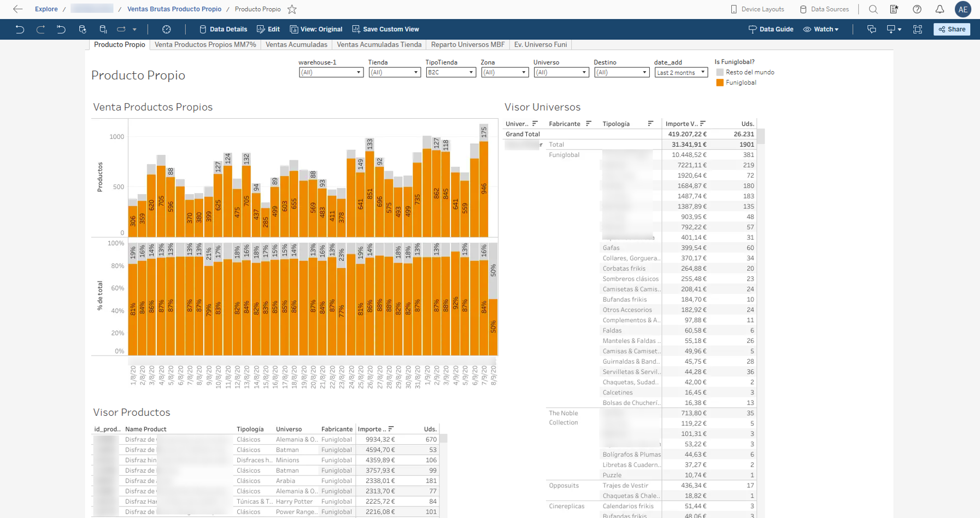Click the back arrow next to Explore
This screenshot has width=980, height=518.
18,9
